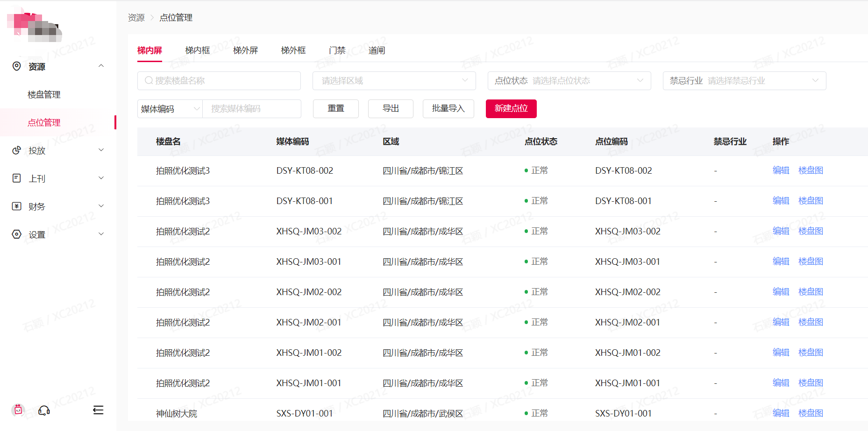The height and width of the screenshot is (431, 868).
Task: Switch to the 门禁 tab
Action: coord(337,50)
